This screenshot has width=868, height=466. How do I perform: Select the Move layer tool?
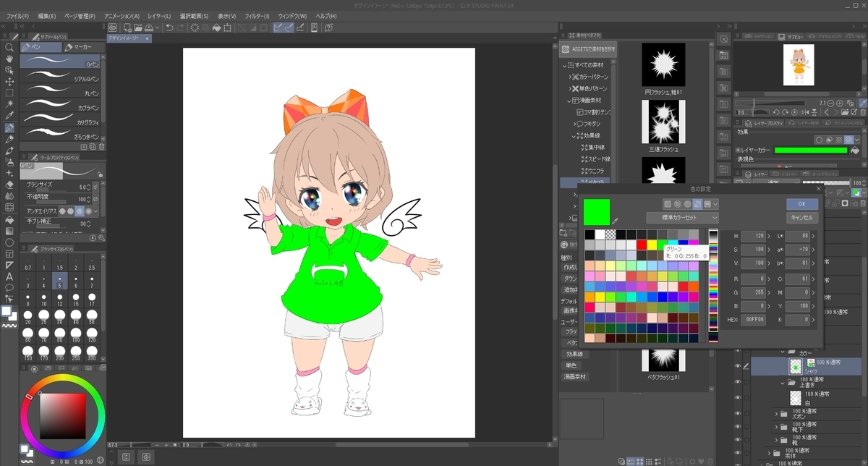(9, 82)
